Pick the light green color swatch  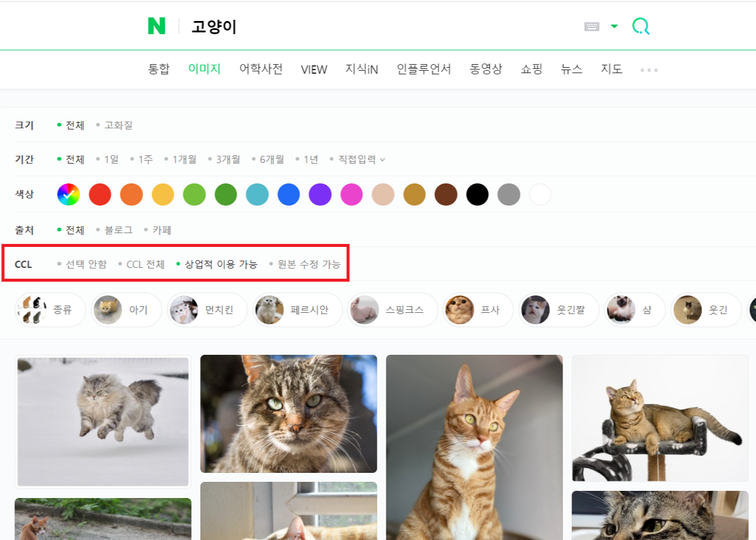tap(194, 195)
